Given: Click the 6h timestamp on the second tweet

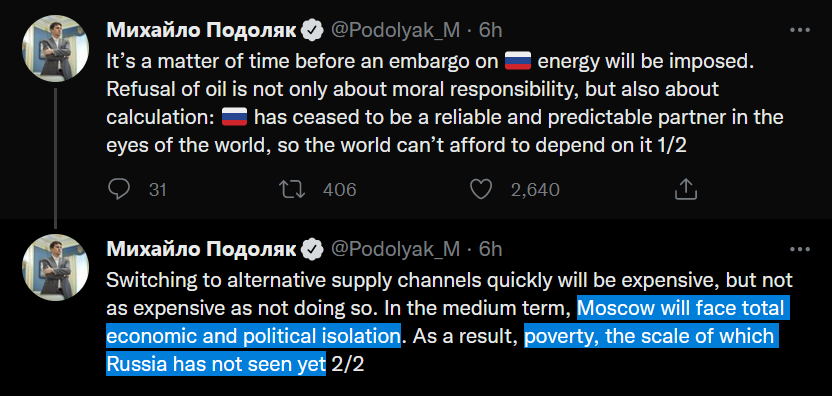Looking at the screenshot, I should click(x=490, y=249).
